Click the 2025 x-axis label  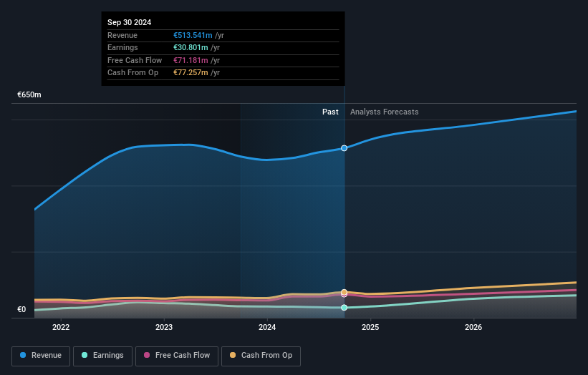[370, 327]
